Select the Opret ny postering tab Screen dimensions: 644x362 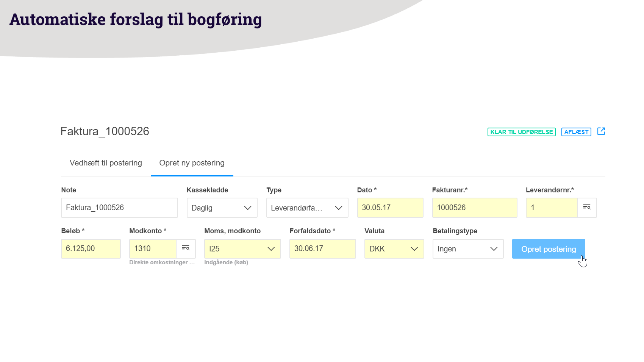[192, 163]
